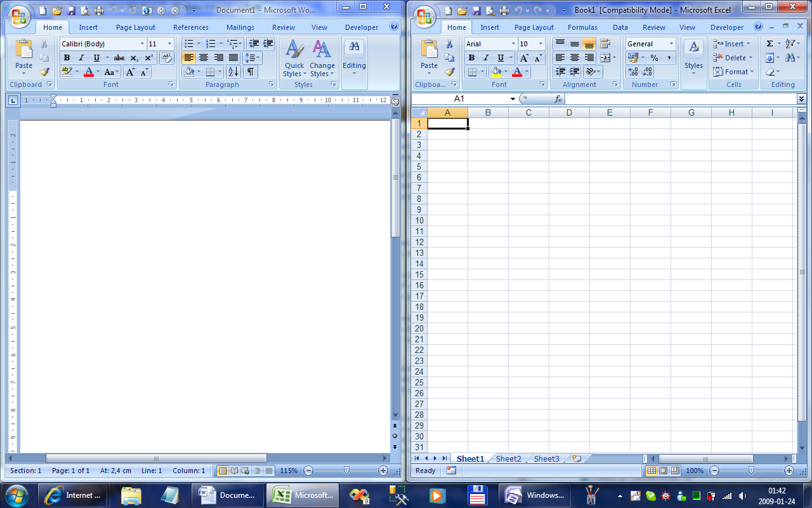The image size is (812, 508).
Task: Toggle Show/Hide paragraph marks in Word
Action: [251, 72]
